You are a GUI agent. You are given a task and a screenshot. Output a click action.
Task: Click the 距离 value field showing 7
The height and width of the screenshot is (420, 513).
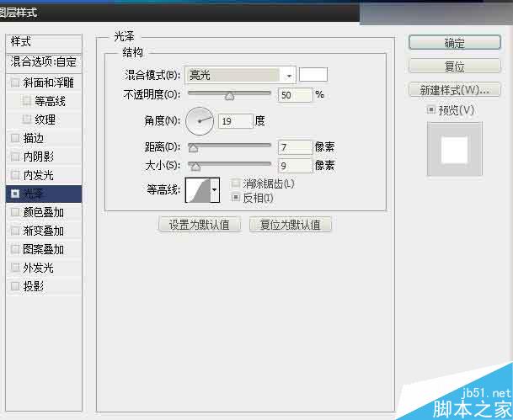295,147
